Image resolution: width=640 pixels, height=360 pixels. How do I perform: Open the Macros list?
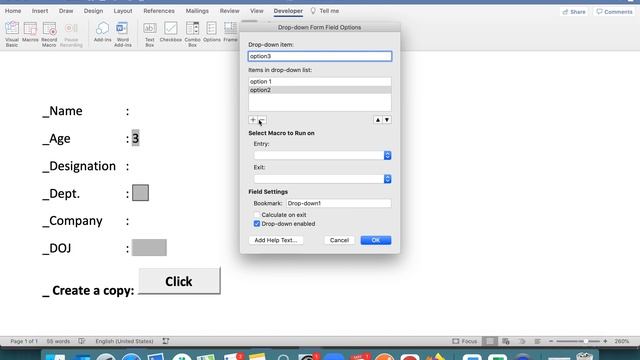pos(30,33)
